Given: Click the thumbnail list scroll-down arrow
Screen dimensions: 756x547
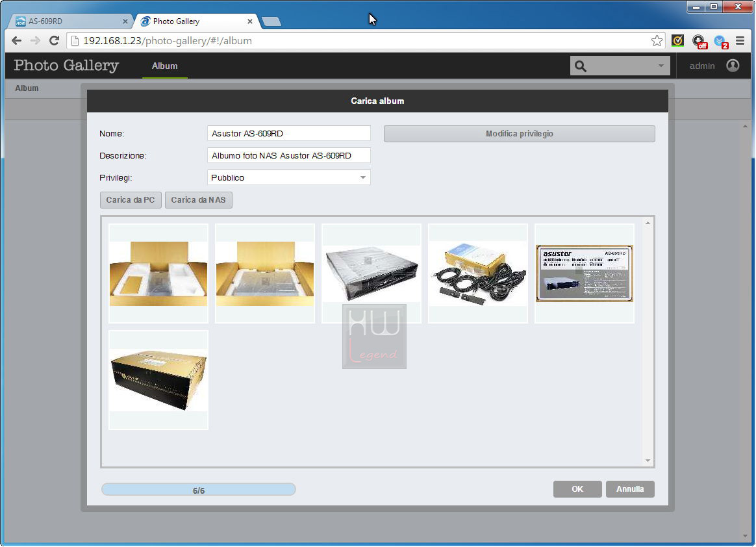Looking at the screenshot, I should tap(648, 461).
